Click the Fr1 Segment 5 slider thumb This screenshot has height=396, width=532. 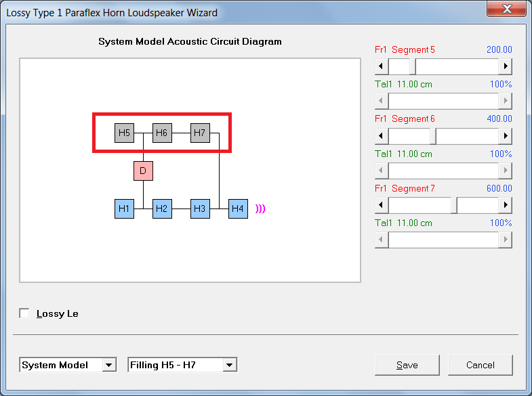pyautogui.click(x=413, y=66)
